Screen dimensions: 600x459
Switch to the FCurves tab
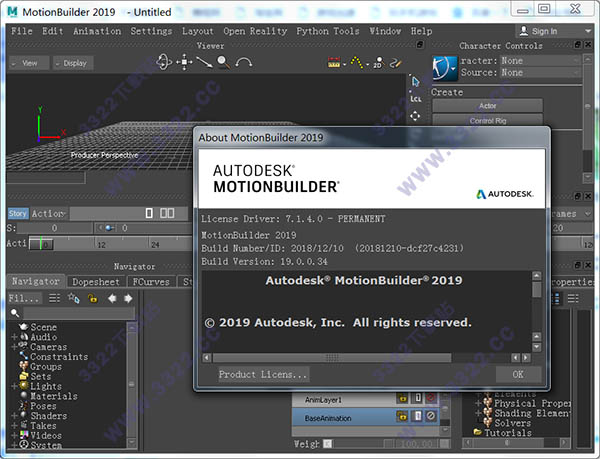[151, 282]
